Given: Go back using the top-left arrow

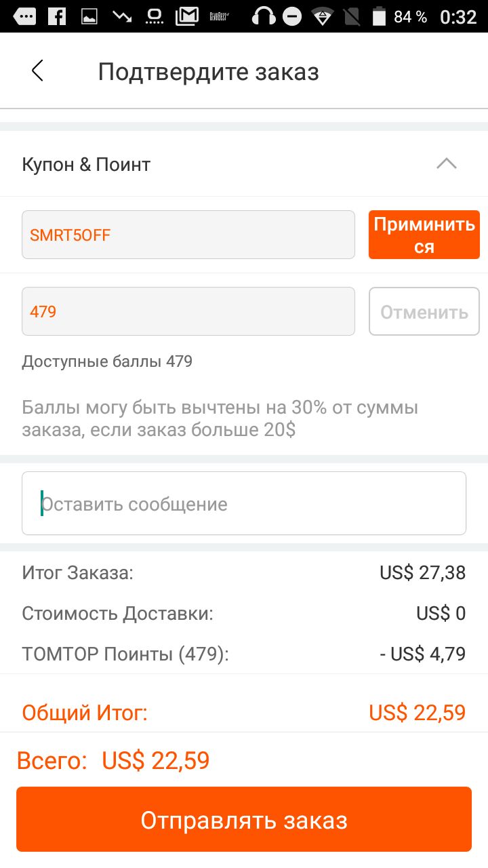Looking at the screenshot, I should [x=37, y=71].
